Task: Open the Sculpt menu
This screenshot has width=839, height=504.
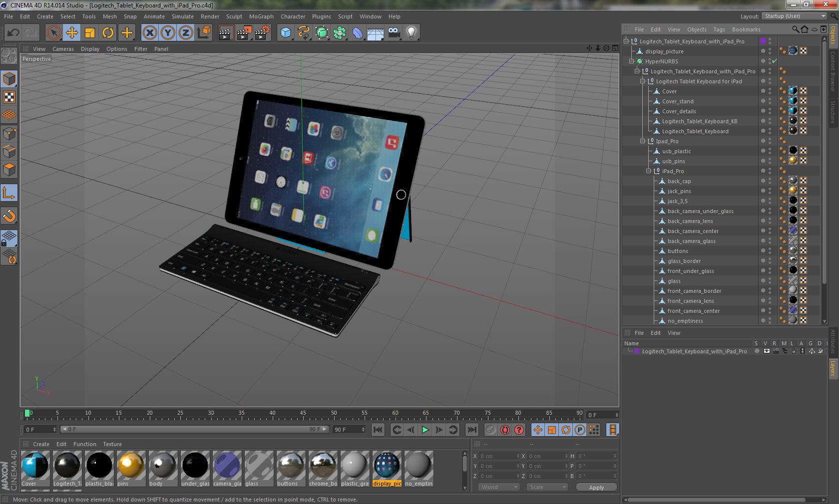Action: pos(234,16)
